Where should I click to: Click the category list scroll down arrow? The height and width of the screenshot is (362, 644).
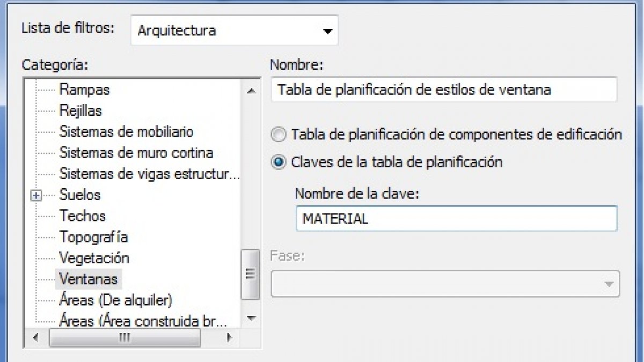click(x=251, y=319)
